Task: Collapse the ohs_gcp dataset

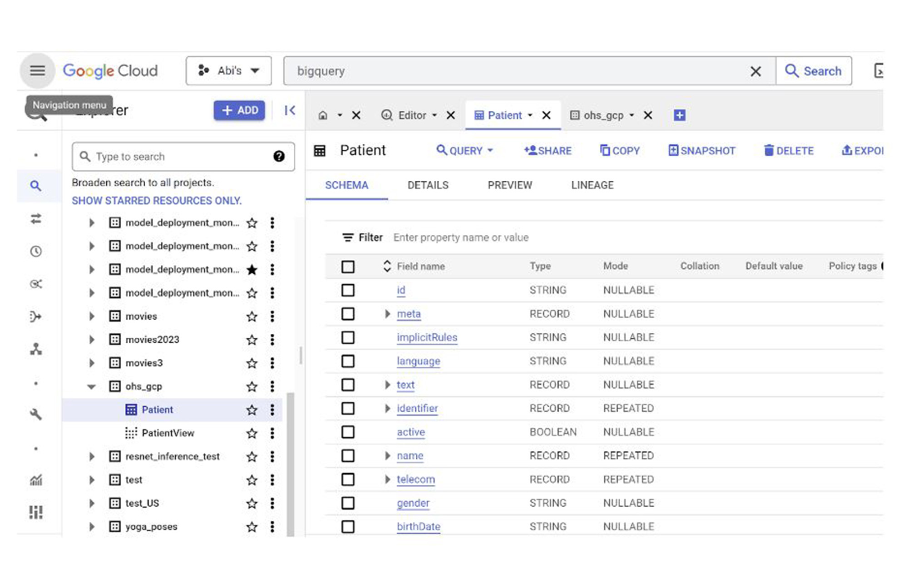Action: pos(92,387)
